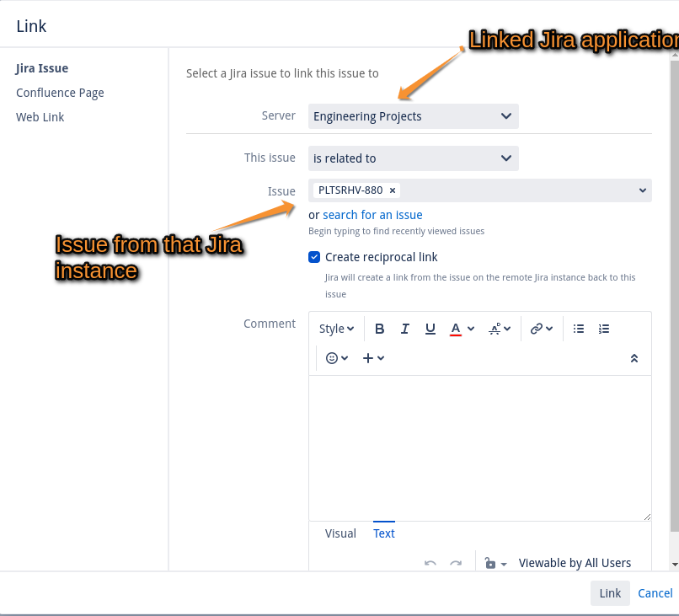This screenshot has width=679, height=616.
Task: Click the comment area resize handle
Action: coord(647,517)
